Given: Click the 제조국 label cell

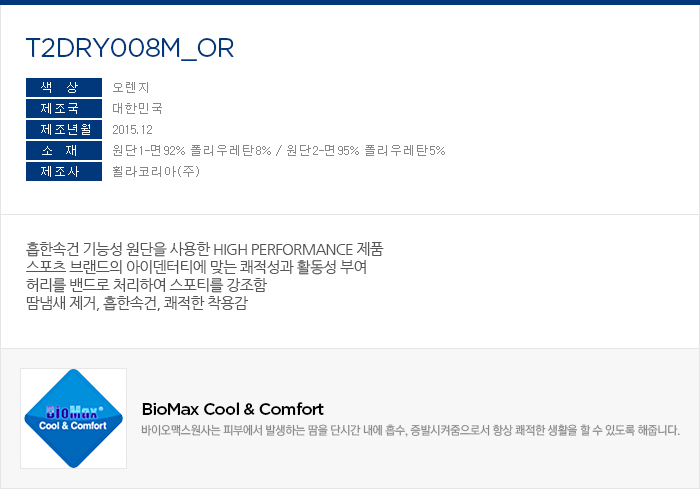Looking at the screenshot, I should [65, 108].
